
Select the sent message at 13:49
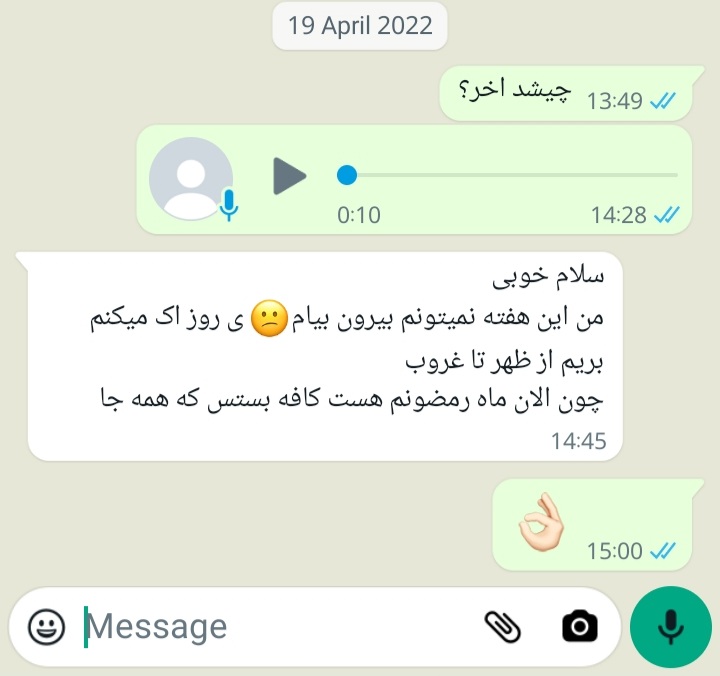click(566, 94)
